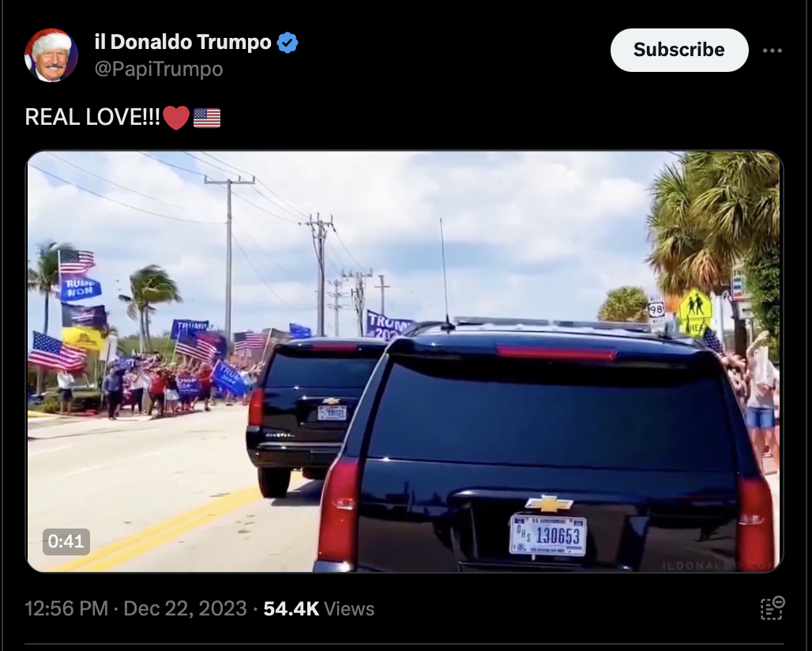Open the @PapiTrumpo handle link
Screen dimensions: 812x651
[x=159, y=69]
